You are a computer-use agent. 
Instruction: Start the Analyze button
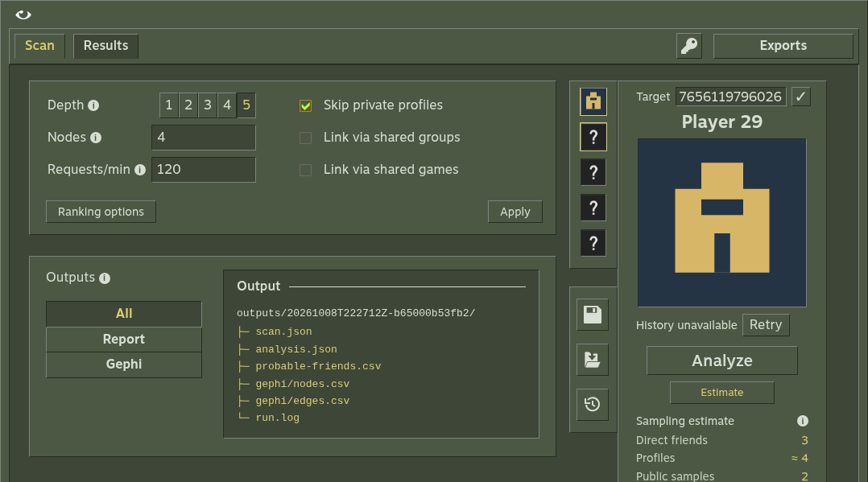(721, 360)
